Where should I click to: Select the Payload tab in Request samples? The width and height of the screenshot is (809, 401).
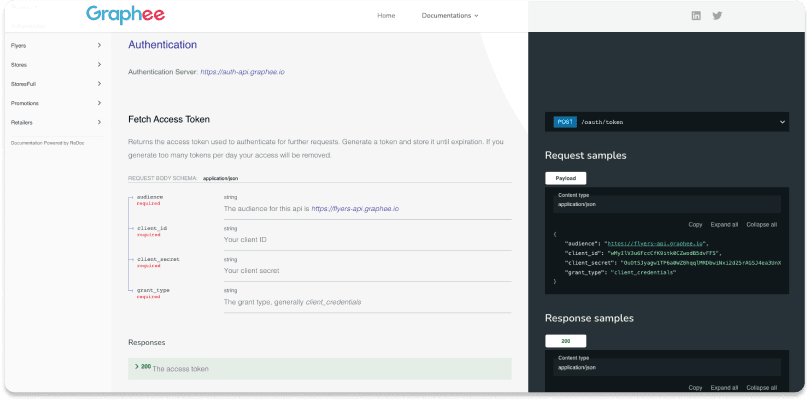pos(565,178)
